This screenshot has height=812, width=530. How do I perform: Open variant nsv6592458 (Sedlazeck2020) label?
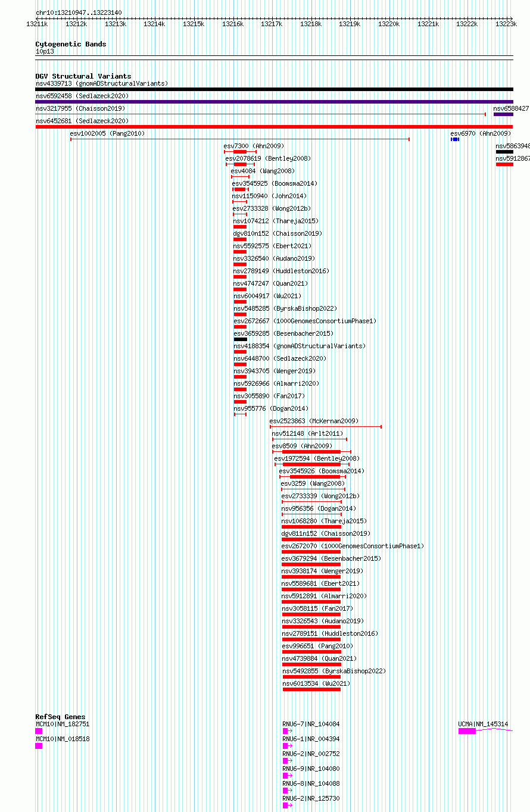tap(82, 96)
